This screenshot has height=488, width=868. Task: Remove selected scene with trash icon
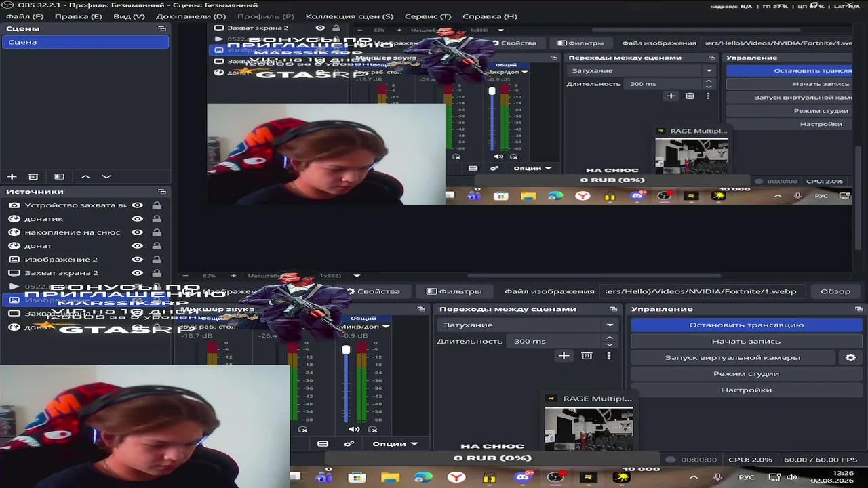(x=33, y=176)
